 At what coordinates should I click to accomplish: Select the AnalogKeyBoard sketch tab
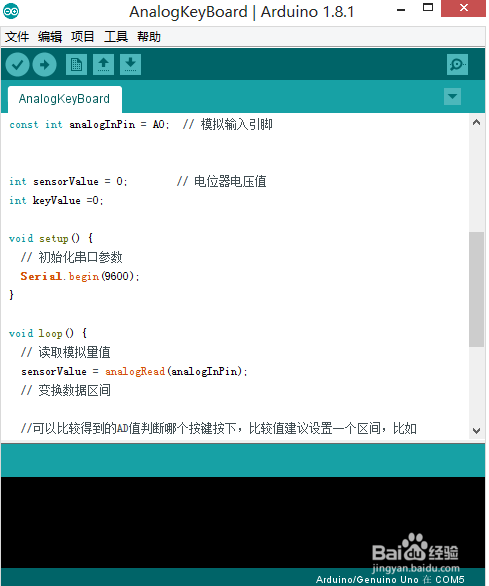tap(65, 99)
